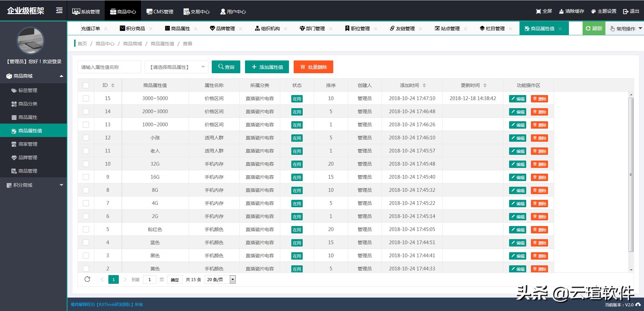This screenshot has width=644, height=311.
Task: Toggle the select-all checkbox in table header
Action: 86,85
